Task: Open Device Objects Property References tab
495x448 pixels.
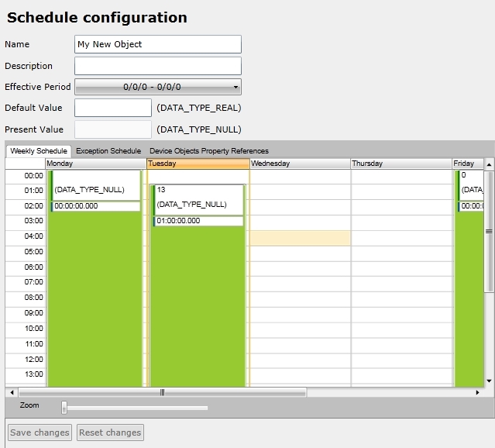Action: (209, 151)
